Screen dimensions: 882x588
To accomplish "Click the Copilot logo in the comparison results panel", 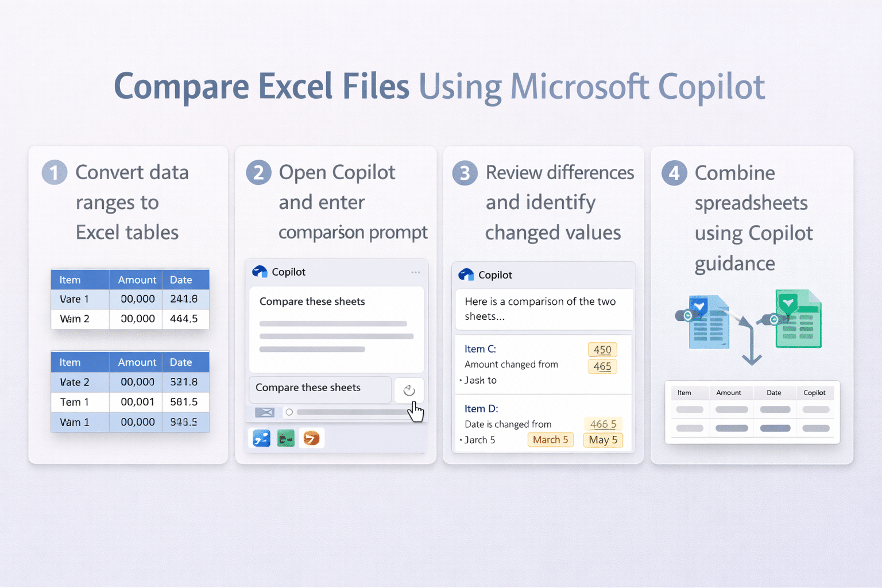I will pos(466,274).
